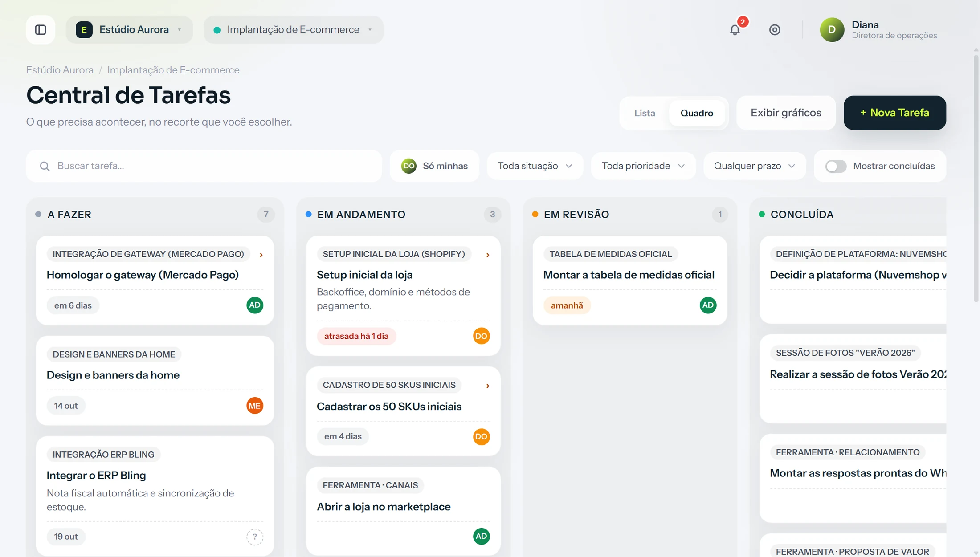Click Exibir gráficos button
This screenshot has height=557, width=980.
786,113
